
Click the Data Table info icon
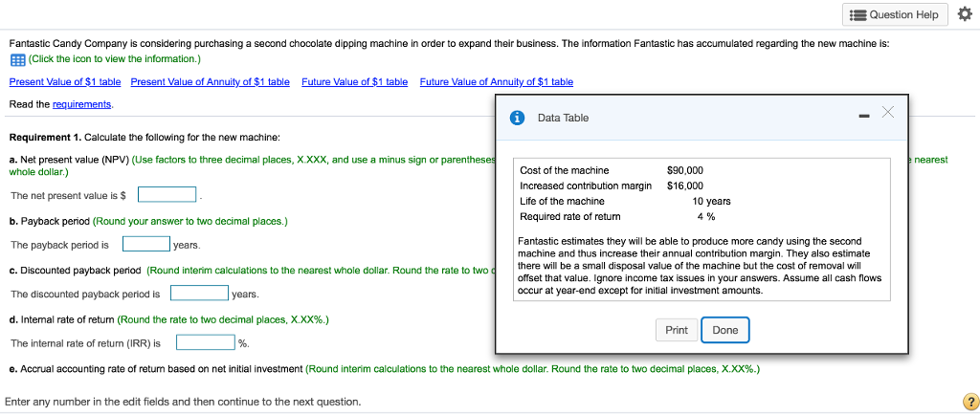pos(517,118)
